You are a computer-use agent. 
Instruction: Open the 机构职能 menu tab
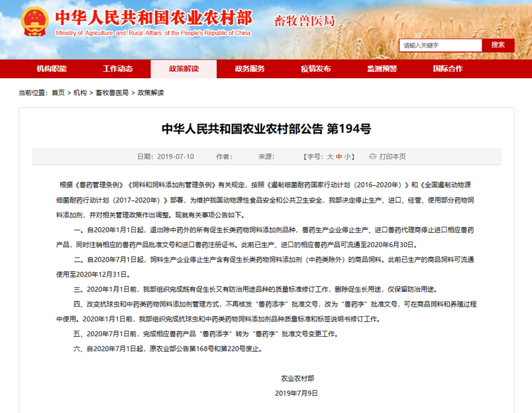tap(52, 69)
